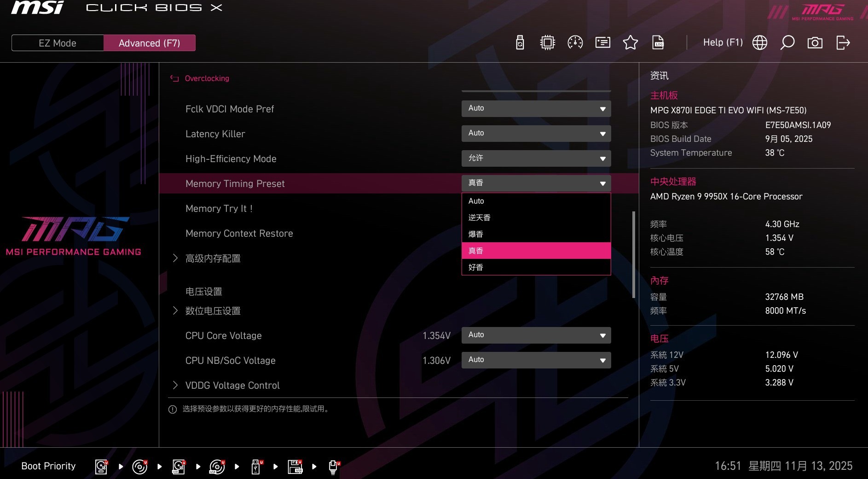Viewport: 868px width, 479px height.
Task: Select the network boot device icon
Action: click(x=333, y=466)
